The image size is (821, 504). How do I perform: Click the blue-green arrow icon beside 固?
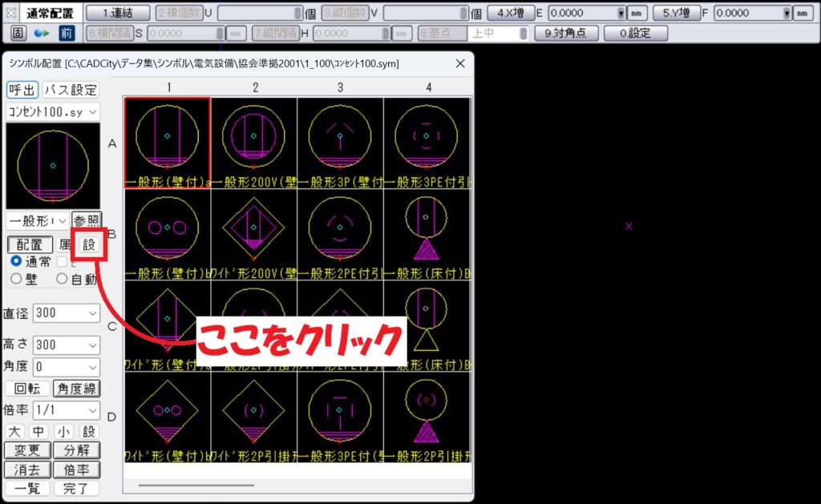42,34
